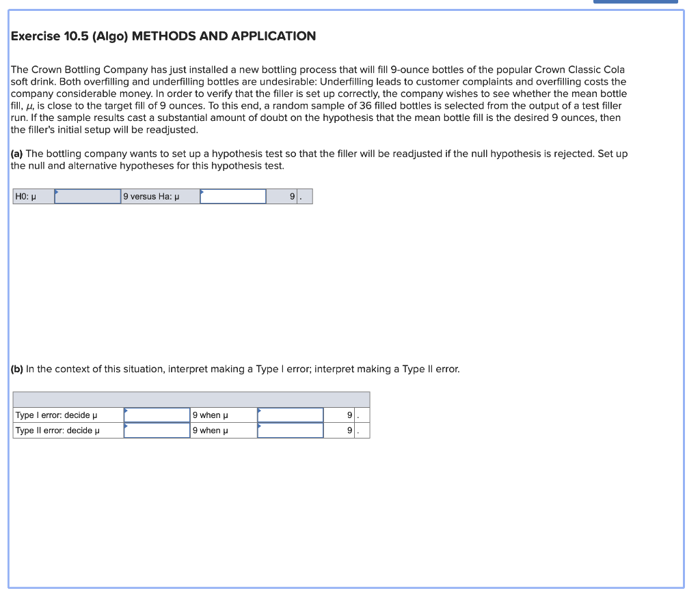Image resolution: width=700 pixels, height=597 pixels.
Task: Open the Type I error second dropdown
Action: tap(290, 414)
